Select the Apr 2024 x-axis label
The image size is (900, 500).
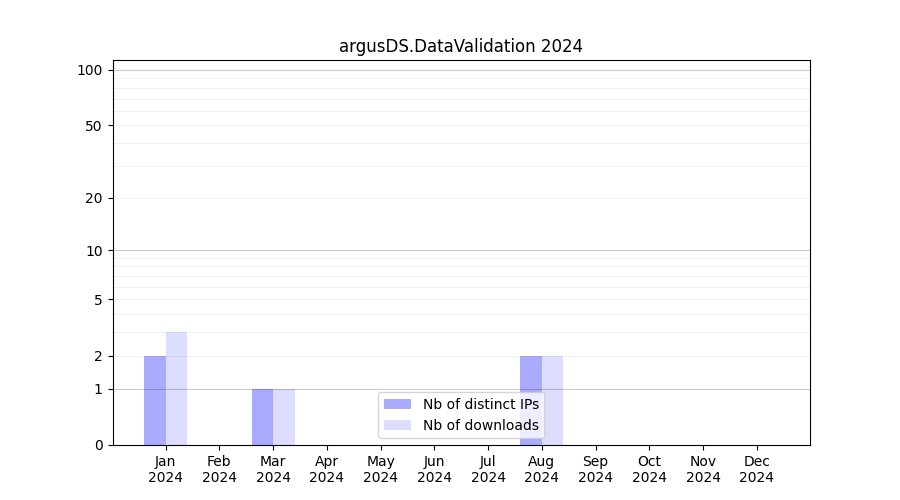327,469
